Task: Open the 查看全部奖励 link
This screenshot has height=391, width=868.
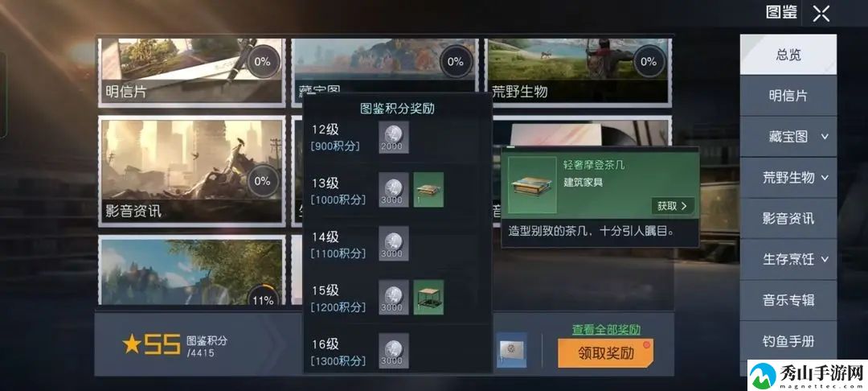Action: click(606, 330)
